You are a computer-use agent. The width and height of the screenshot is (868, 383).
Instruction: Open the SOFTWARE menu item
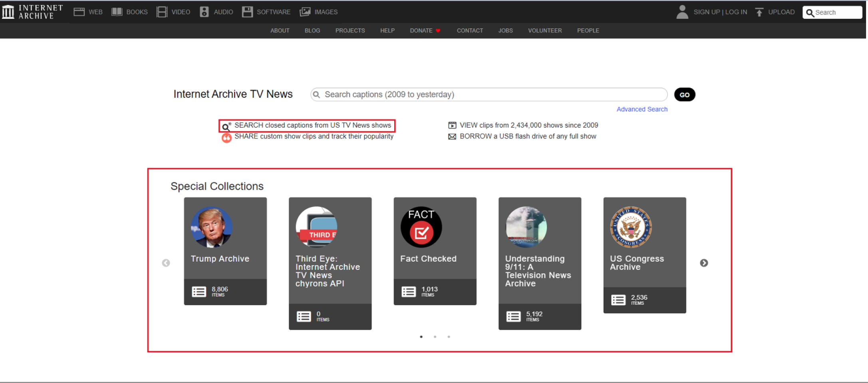click(274, 12)
